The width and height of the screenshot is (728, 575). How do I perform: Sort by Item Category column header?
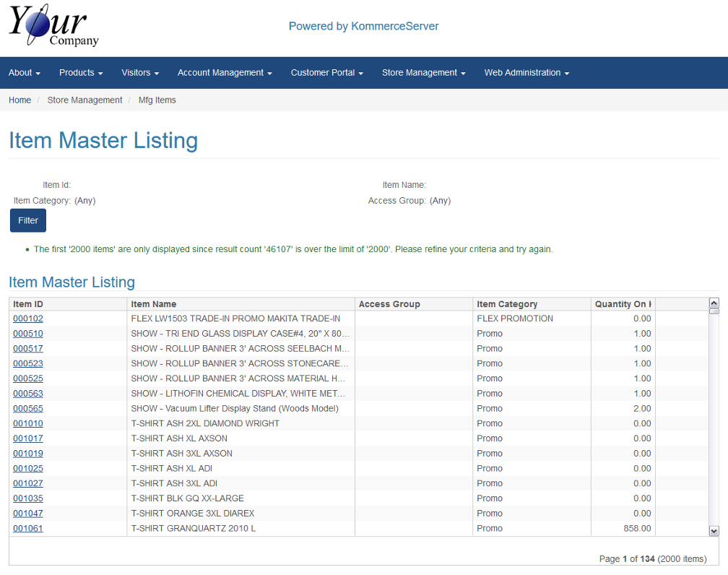coord(507,304)
